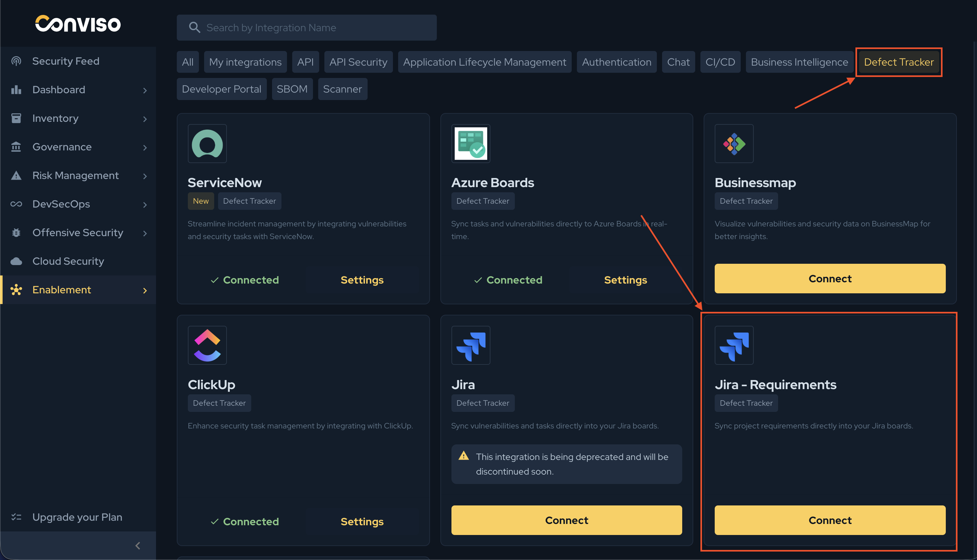Select the Defect Tracker filter tab
Viewport: 977px width, 560px height.
pyautogui.click(x=899, y=62)
